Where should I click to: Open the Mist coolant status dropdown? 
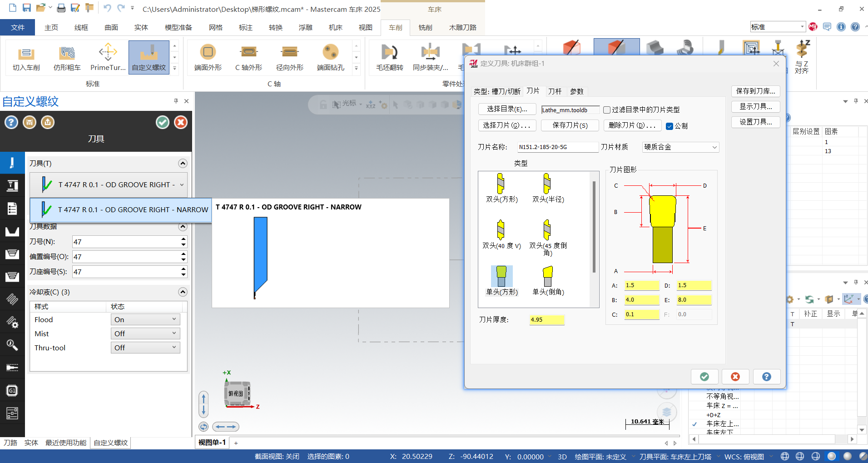[145, 334]
